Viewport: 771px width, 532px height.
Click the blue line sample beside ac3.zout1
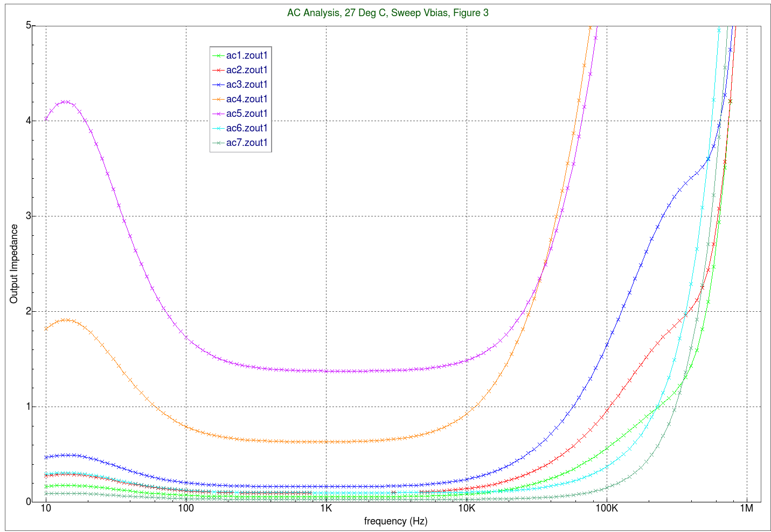point(218,85)
